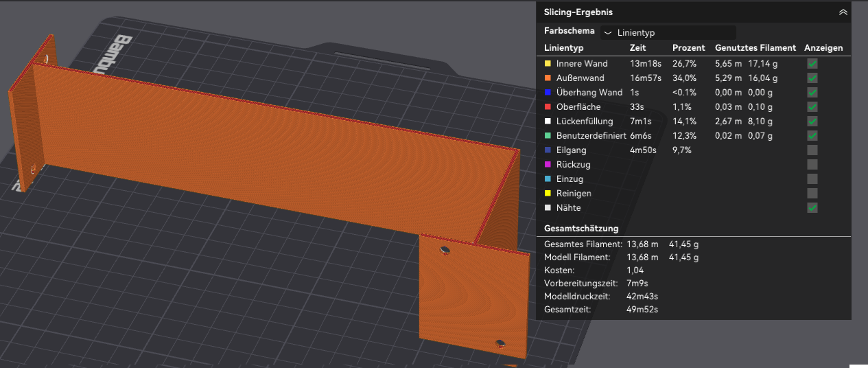The height and width of the screenshot is (368, 868).
Task: Toggle Benutzerdefiniert display checkbox
Action: [x=812, y=136]
